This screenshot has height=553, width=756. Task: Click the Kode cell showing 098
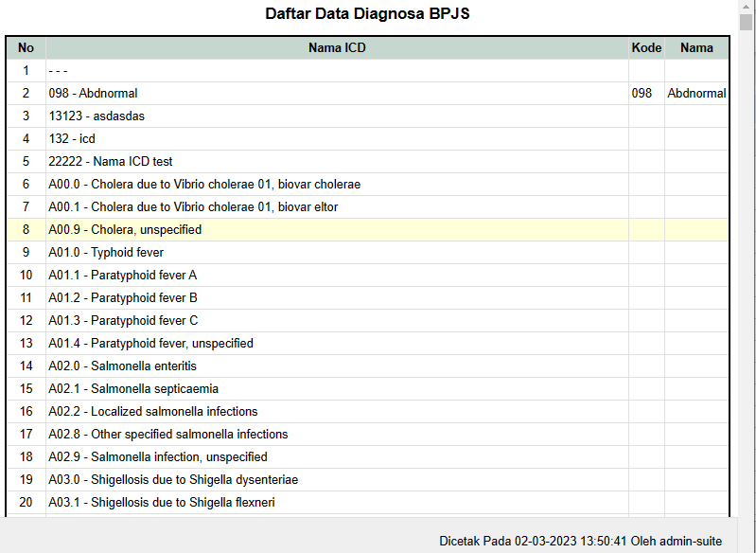tap(646, 93)
